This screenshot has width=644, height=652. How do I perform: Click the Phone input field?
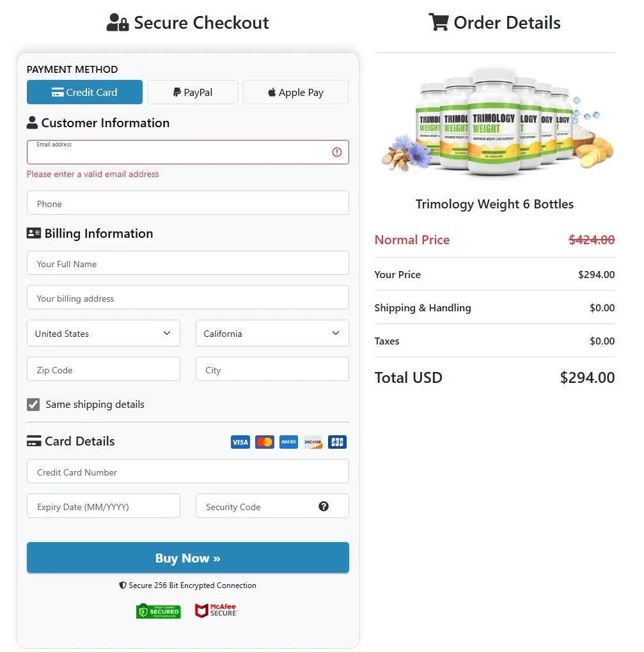pyautogui.click(x=187, y=203)
